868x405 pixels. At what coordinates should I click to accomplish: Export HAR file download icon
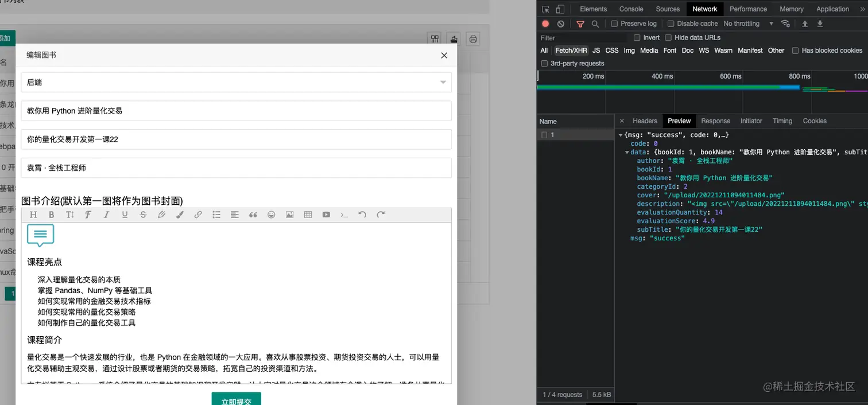pyautogui.click(x=820, y=24)
